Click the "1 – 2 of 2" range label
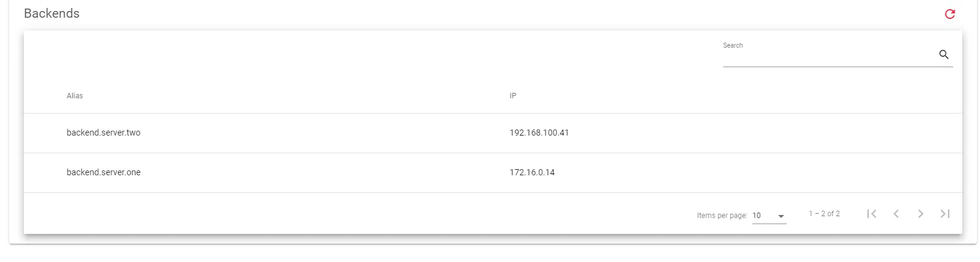This screenshot has width=980, height=262. pos(824,214)
